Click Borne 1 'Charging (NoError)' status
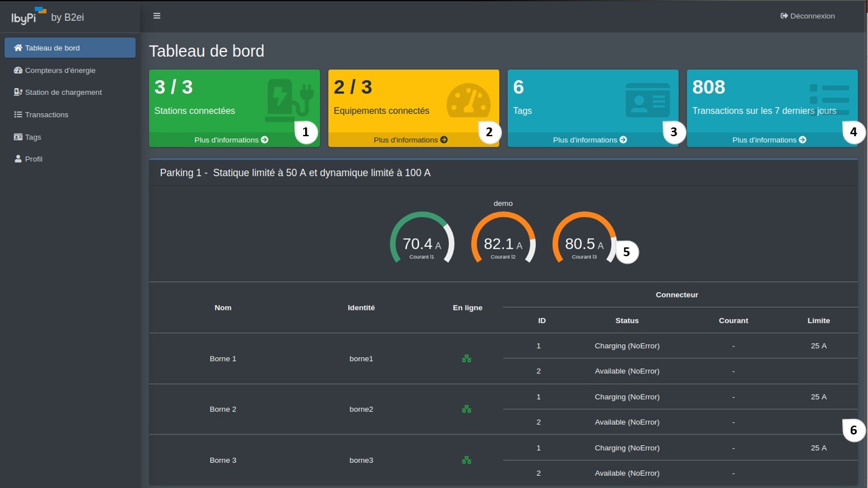This screenshot has height=488, width=868. (627, 346)
